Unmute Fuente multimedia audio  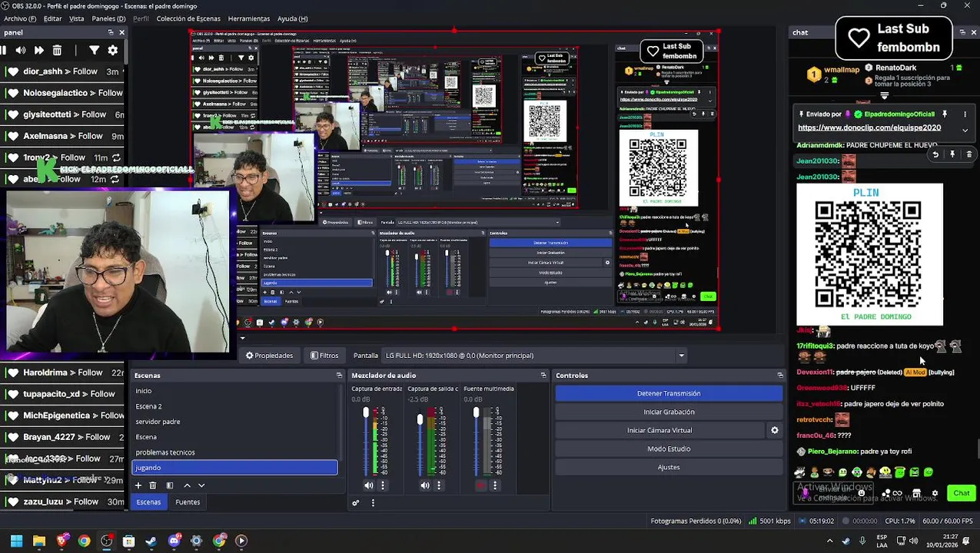pos(482,485)
